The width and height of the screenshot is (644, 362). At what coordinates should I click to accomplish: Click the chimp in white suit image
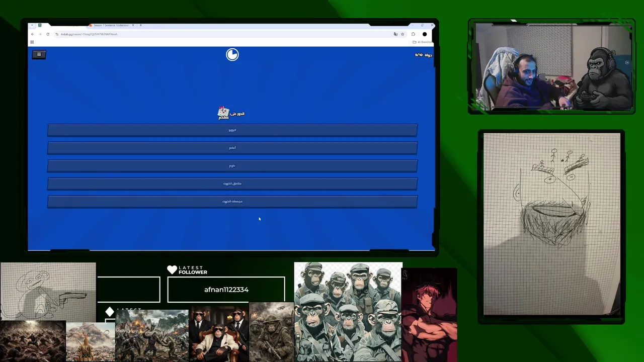218,334
